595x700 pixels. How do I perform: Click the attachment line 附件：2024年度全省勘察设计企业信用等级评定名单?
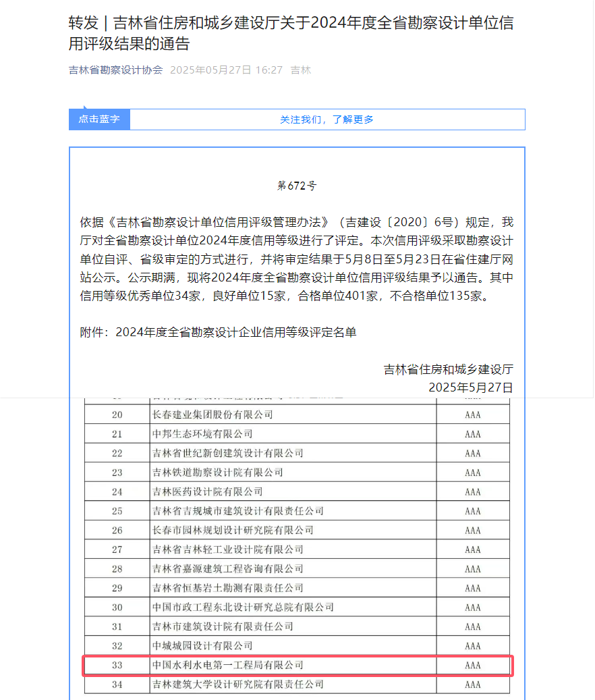pyautogui.click(x=218, y=332)
